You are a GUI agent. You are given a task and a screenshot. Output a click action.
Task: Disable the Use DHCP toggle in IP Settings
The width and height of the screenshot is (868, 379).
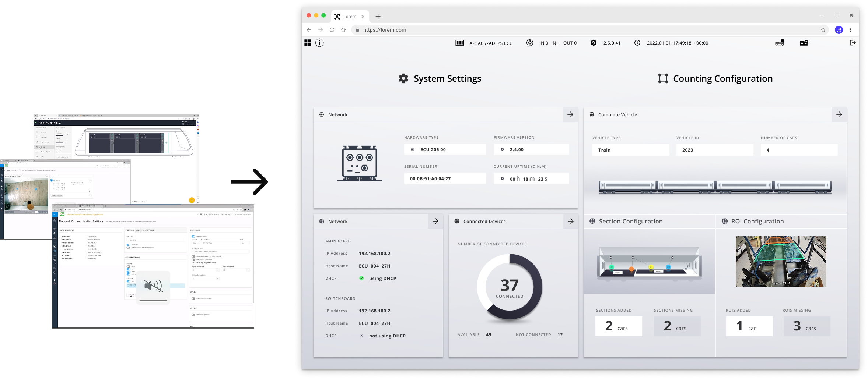click(x=129, y=245)
